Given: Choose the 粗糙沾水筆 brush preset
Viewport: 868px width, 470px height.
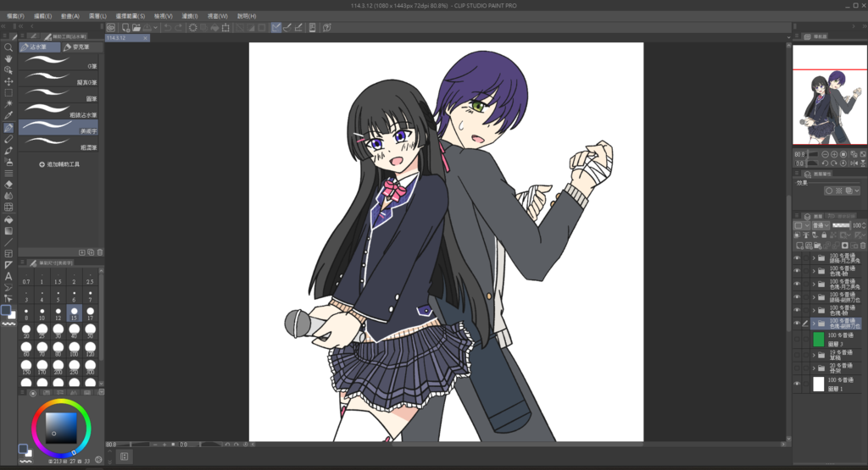Looking at the screenshot, I should [x=58, y=111].
